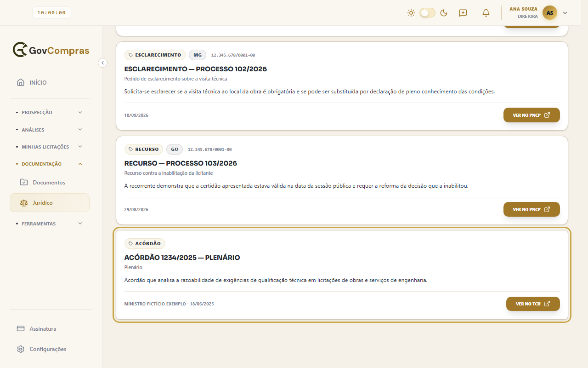
Task: Click the sun light-mode icon
Action: 411,13
